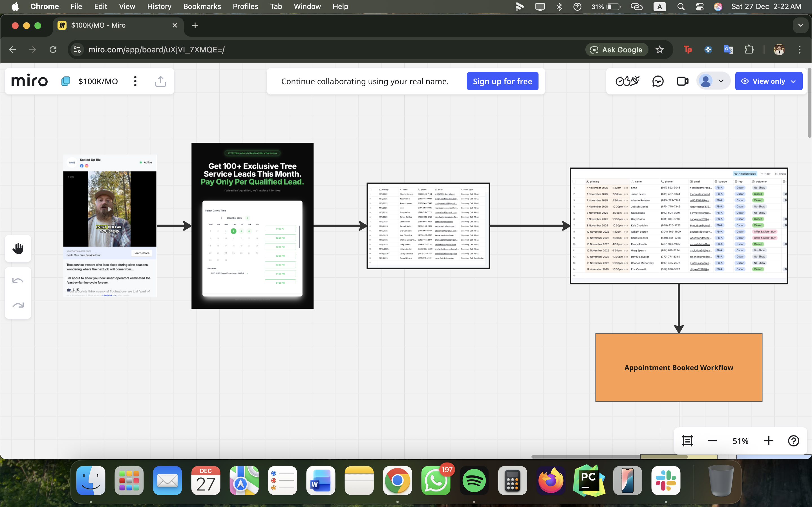The height and width of the screenshot is (507, 812).
Task: Open the Chrome extensions puzzle icon
Action: click(x=749, y=49)
